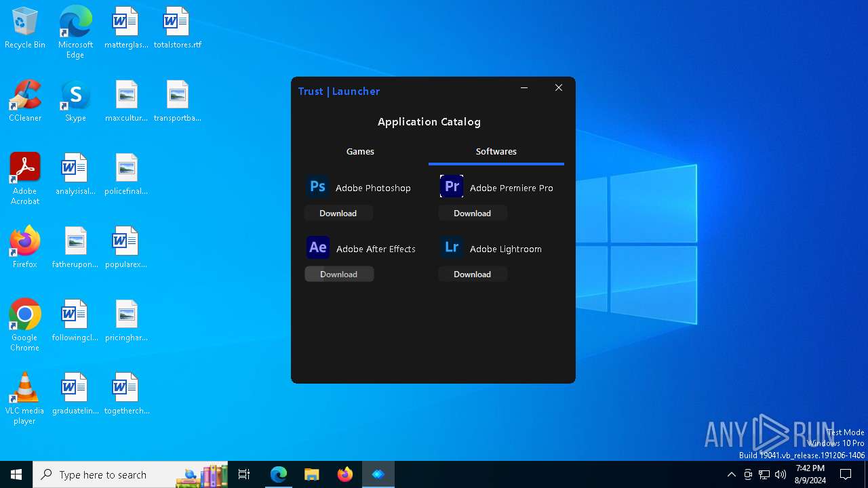Select the graduatelin document icon
Screen dimensions: 868x488
coord(75,394)
